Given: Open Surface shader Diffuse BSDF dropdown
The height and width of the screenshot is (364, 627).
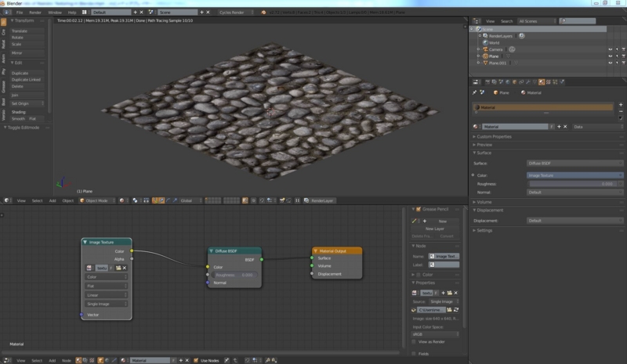Looking at the screenshot, I should point(574,163).
